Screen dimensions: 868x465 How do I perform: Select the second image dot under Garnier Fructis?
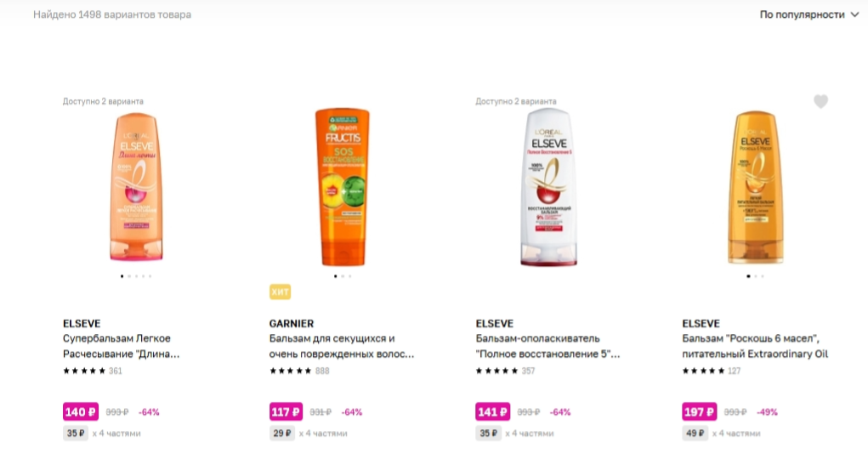343,275
